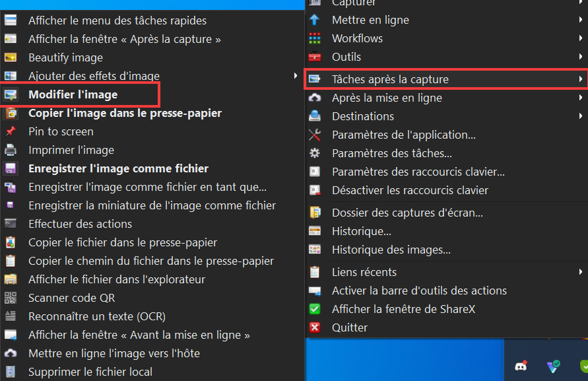Click the quick task menu icon

tap(11, 20)
